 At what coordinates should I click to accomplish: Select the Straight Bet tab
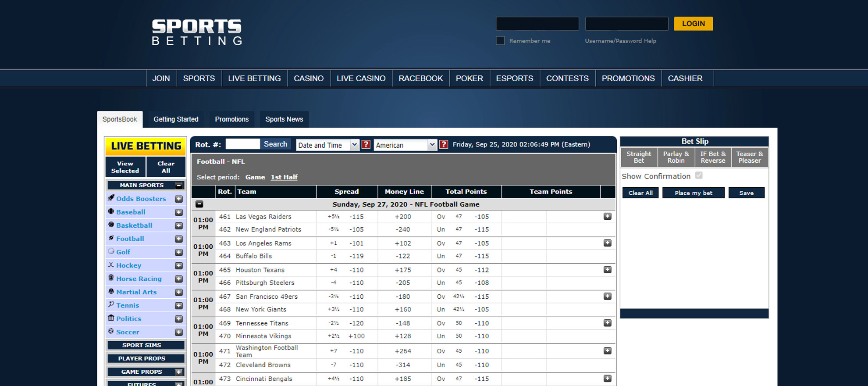[639, 157]
